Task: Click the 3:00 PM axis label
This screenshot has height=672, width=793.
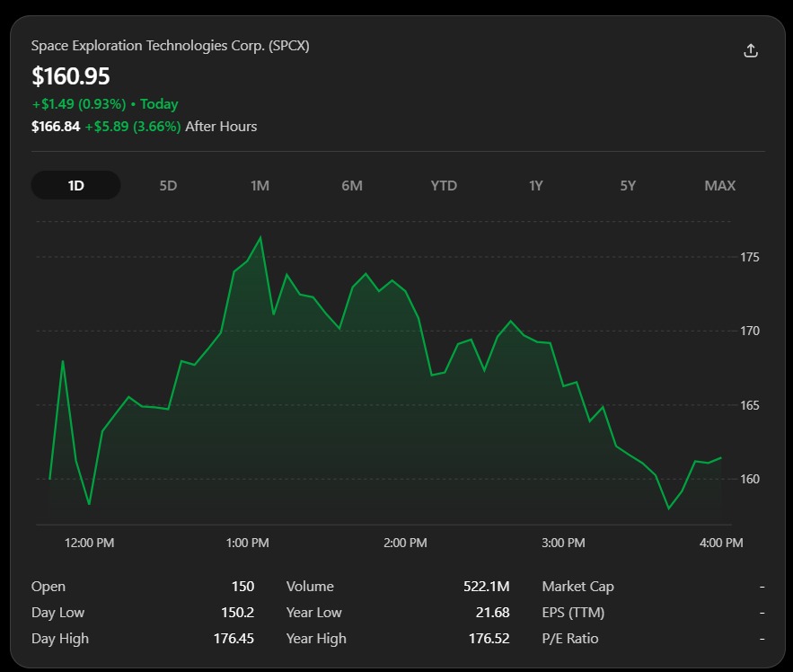Action: [x=563, y=543]
